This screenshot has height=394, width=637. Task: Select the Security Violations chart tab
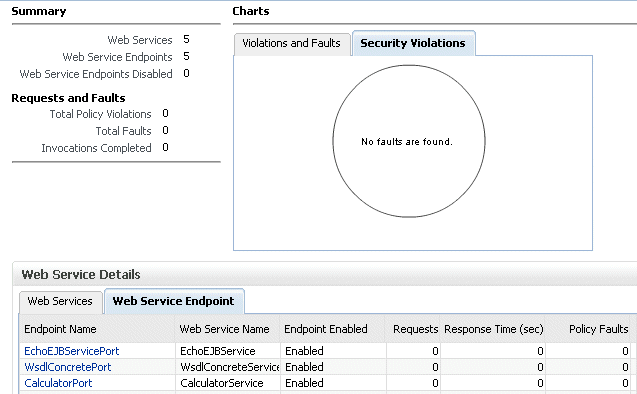[413, 43]
